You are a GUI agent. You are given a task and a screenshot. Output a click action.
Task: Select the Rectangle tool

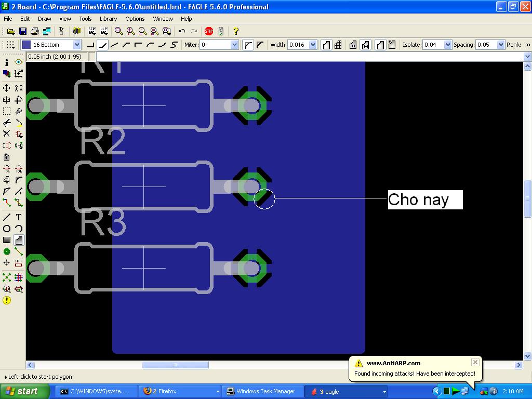pyautogui.click(x=6, y=240)
